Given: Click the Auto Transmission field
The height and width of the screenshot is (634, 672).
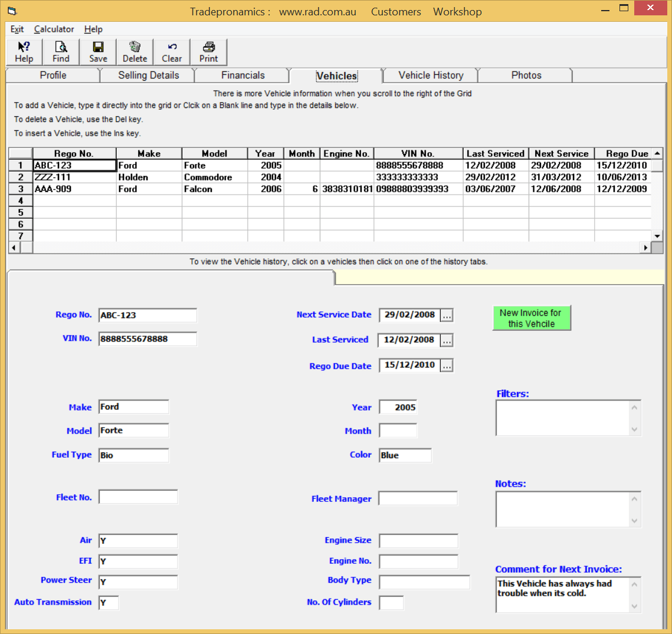Looking at the screenshot, I should click(x=109, y=602).
